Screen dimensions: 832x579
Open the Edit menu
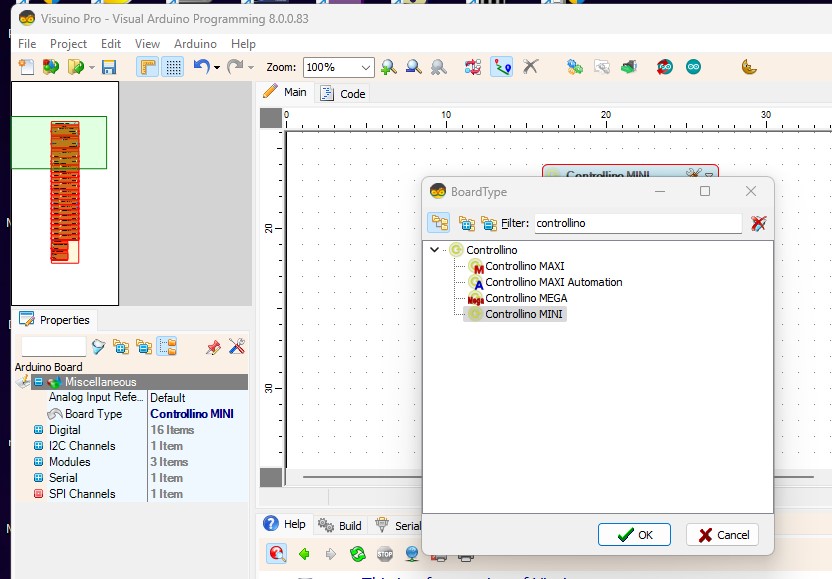[111, 44]
